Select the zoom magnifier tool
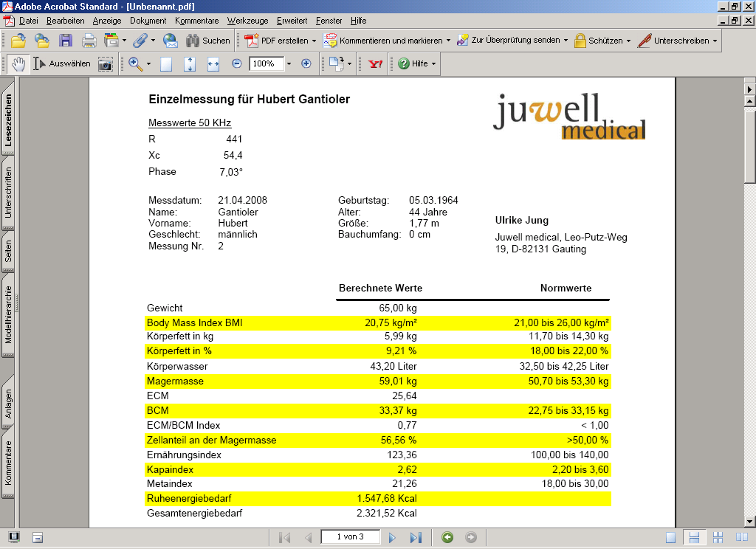The image size is (756, 549). click(136, 63)
